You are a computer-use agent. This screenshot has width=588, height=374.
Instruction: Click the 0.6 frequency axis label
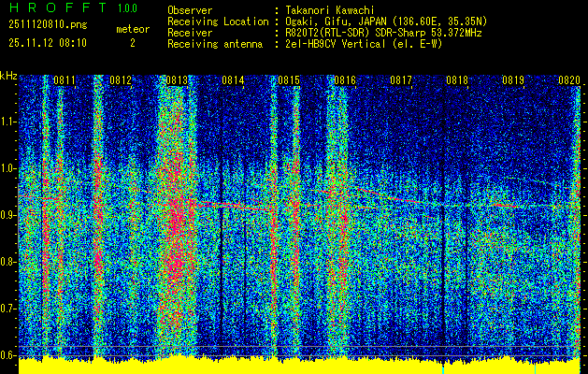tap(8, 355)
